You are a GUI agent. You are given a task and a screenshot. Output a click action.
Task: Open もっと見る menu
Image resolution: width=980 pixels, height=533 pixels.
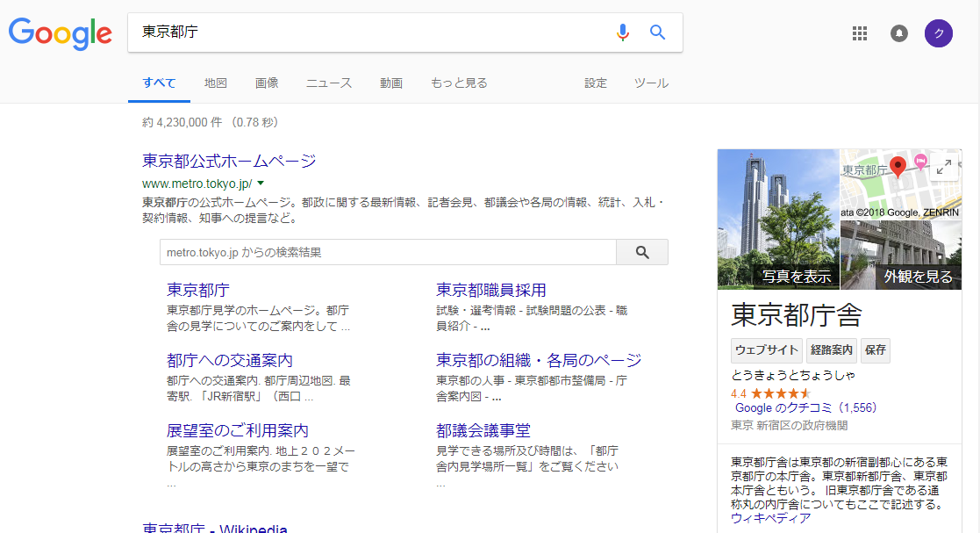point(459,83)
